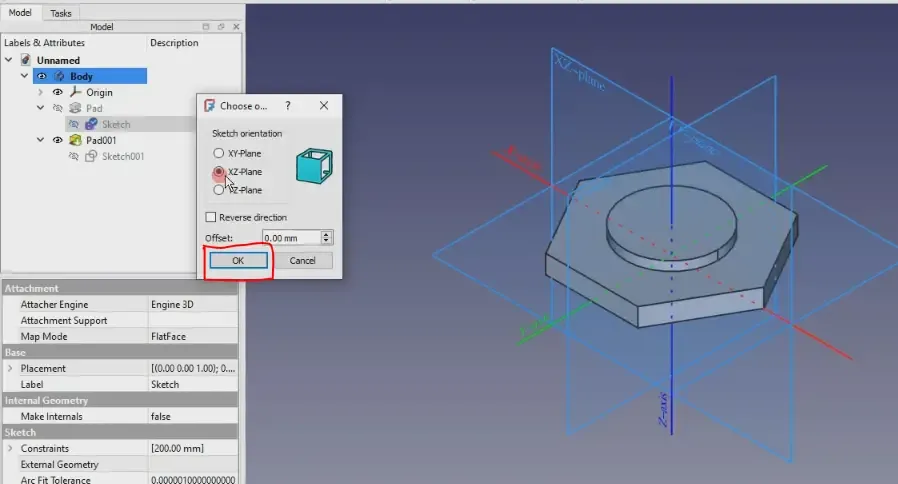Image resolution: width=898 pixels, height=484 pixels.
Task: Click the Sketch icon in tree
Action: pyautogui.click(x=91, y=124)
